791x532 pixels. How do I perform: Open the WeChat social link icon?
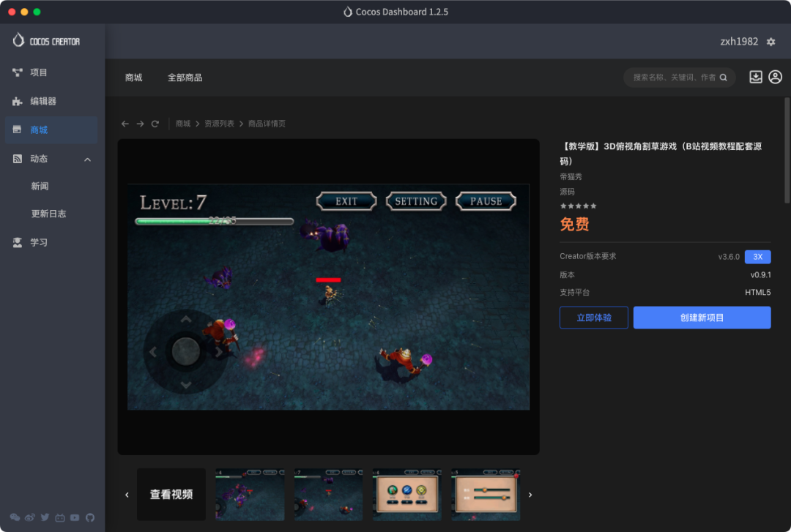15,517
